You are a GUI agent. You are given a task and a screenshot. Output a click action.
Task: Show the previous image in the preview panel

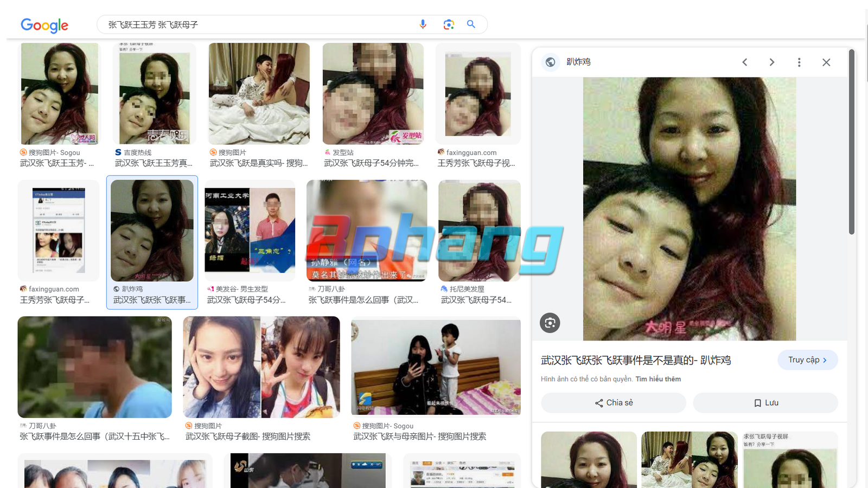coord(745,62)
